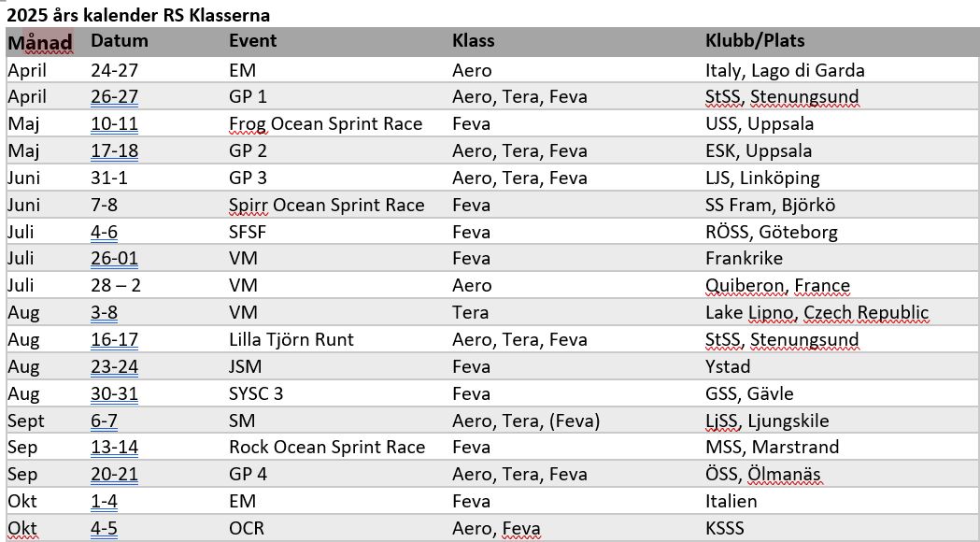Open the 4-5 date link for OCR
Viewport: 980px width, 542px height.
point(105,528)
